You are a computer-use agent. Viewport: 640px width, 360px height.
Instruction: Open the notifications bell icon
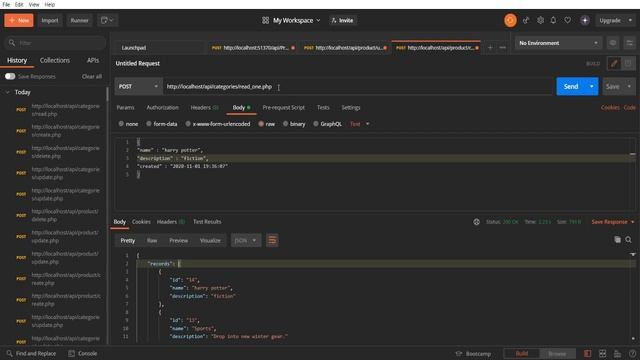pyautogui.click(x=553, y=20)
